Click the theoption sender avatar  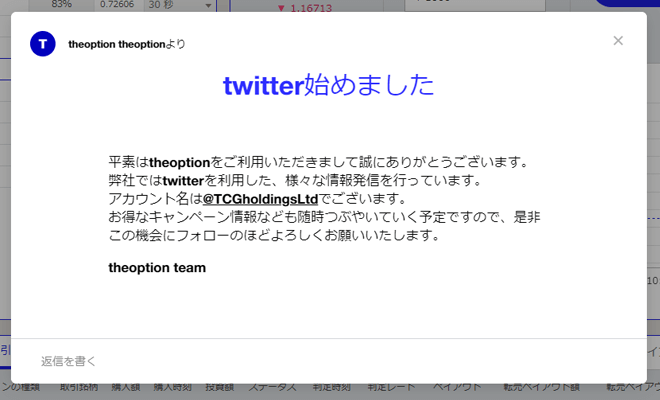click(43, 44)
